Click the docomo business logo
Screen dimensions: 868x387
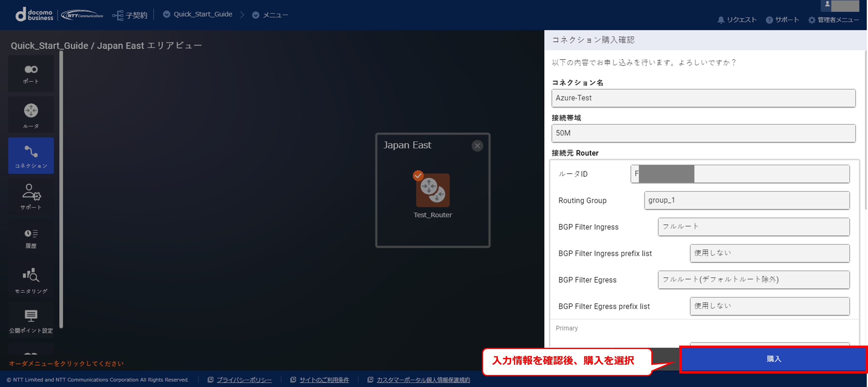pyautogui.click(x=34, y=15)
